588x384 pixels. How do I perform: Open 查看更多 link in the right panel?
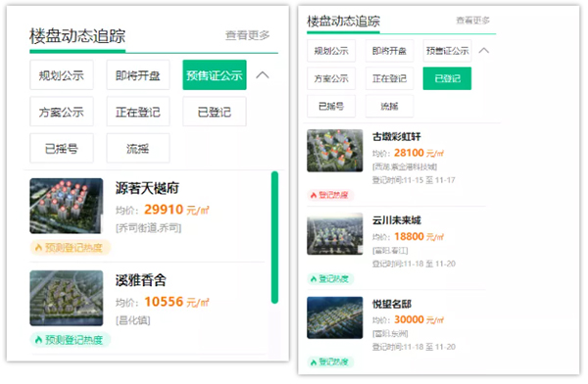[472, 21]
